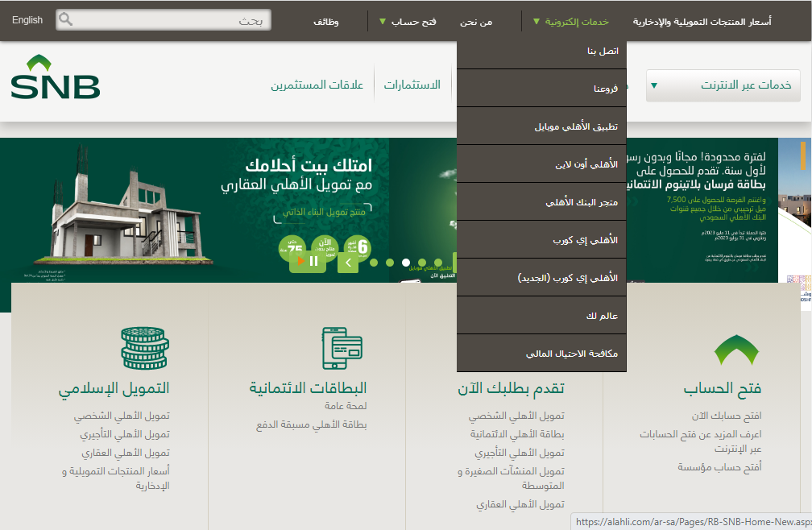This screenshot has height=530, width=812.
Task: Click تمويل الأهلي العقاري under تقدم بطلبك
Action: pos(520,504)
